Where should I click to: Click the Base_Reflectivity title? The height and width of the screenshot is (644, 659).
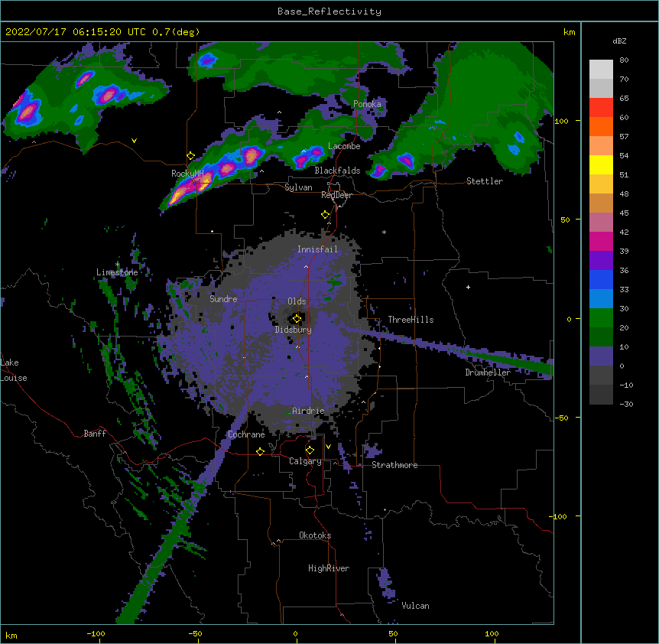coord(329,11)
